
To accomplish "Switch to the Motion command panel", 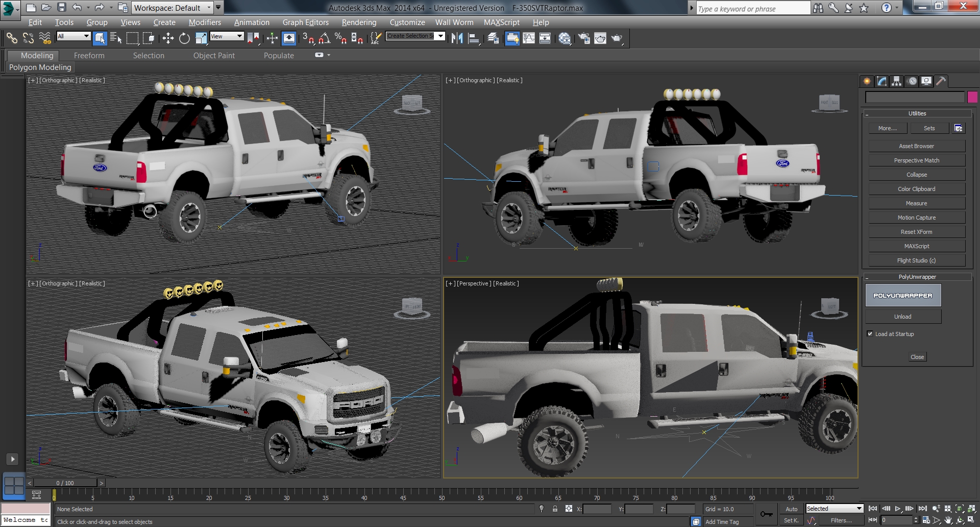I will [x=912, y=81].
